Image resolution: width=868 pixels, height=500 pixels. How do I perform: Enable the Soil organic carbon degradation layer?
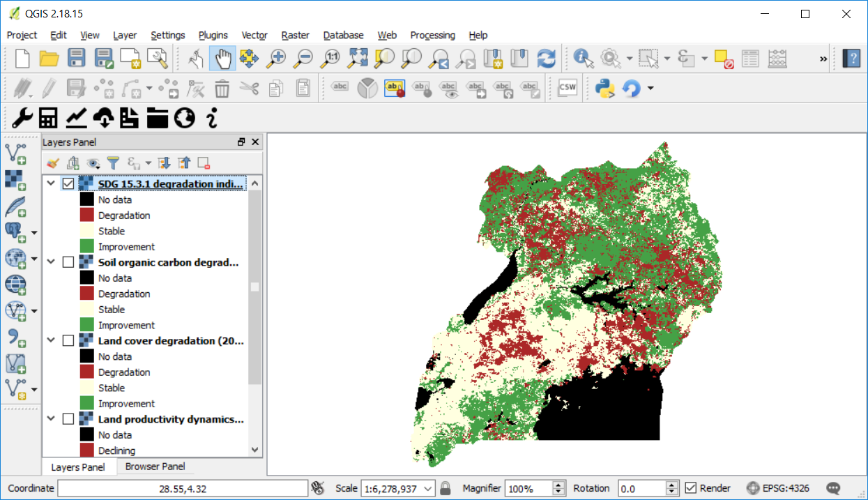(x=68, y=262)
